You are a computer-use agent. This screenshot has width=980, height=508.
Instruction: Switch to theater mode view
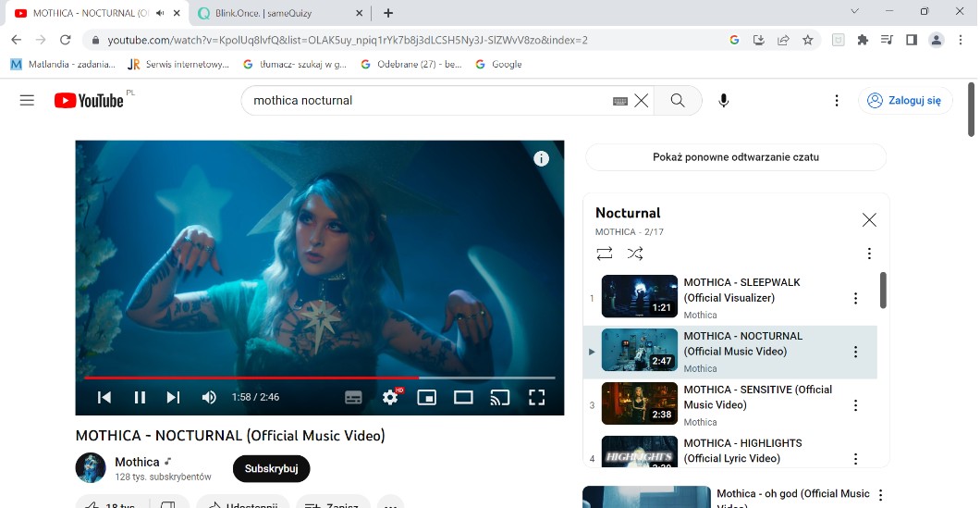click(463, 397)
